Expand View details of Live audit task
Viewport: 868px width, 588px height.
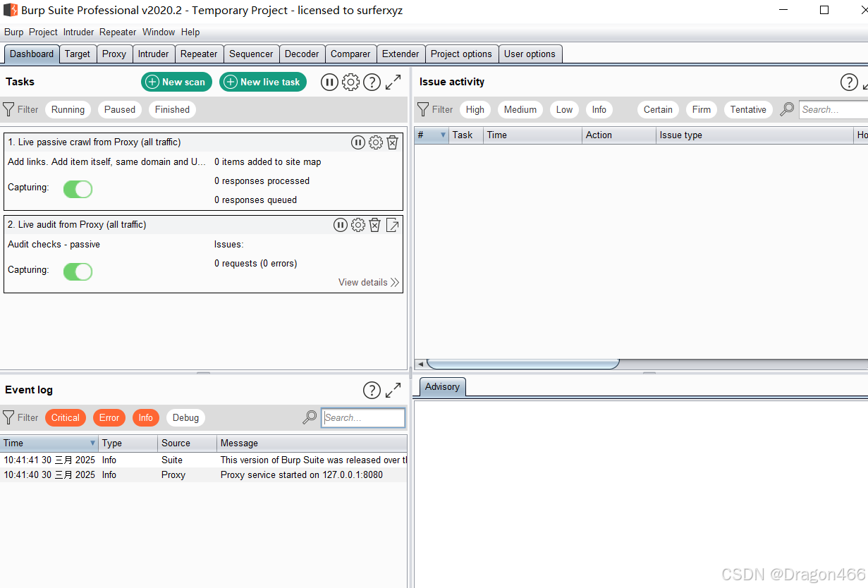[369, 282]
